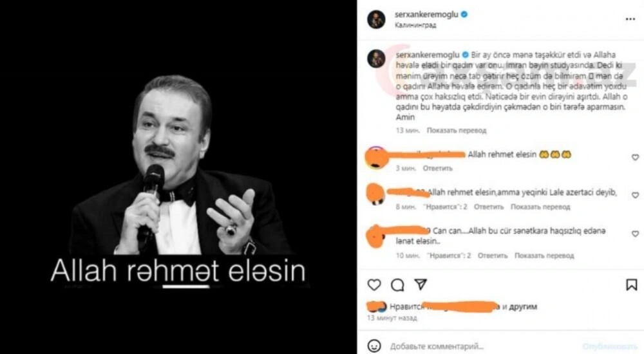This screenshot has width=644, height=354.
Task: Open comments via speech bubble icon
Action: (397, 285)
